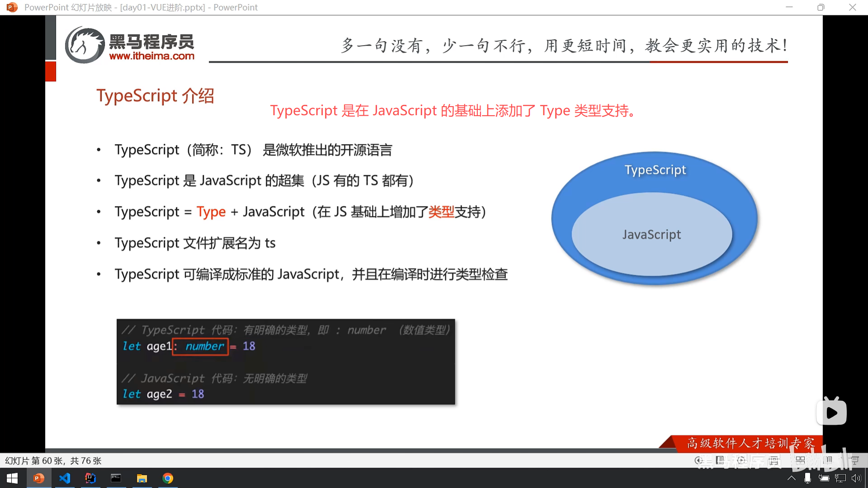The image size is (868, 488).
Task: Toggle microphone tray icon
Action: click(x=807, y=478)
